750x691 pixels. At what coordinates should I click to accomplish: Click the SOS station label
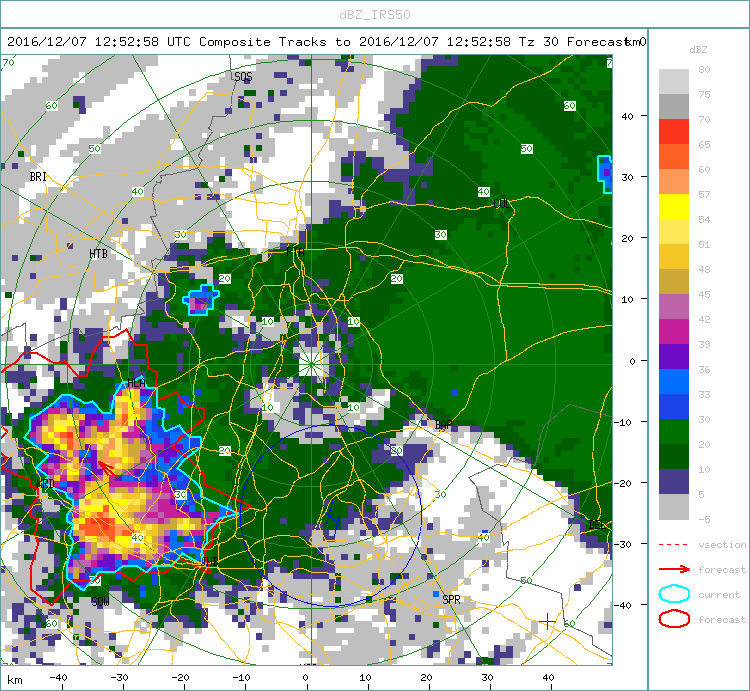[x=243, y=77]
